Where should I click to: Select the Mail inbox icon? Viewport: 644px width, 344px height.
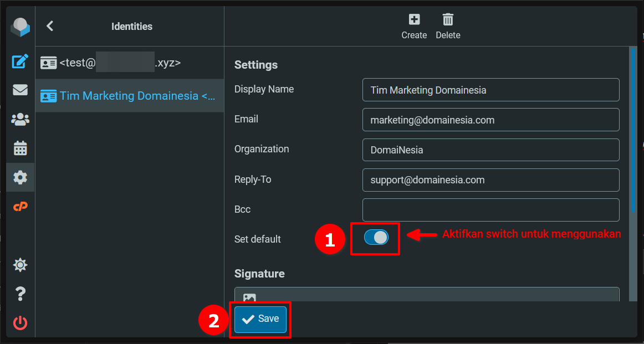coord(20,91)
